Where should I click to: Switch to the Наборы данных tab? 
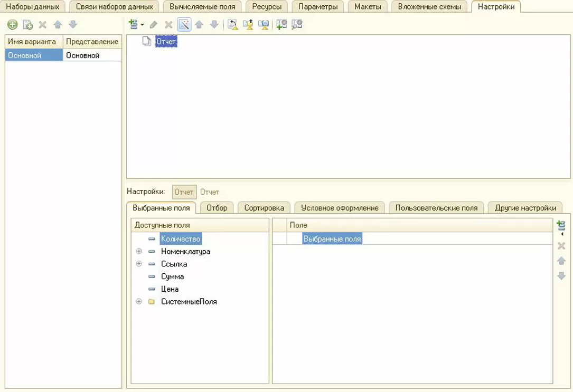[32, 7]
